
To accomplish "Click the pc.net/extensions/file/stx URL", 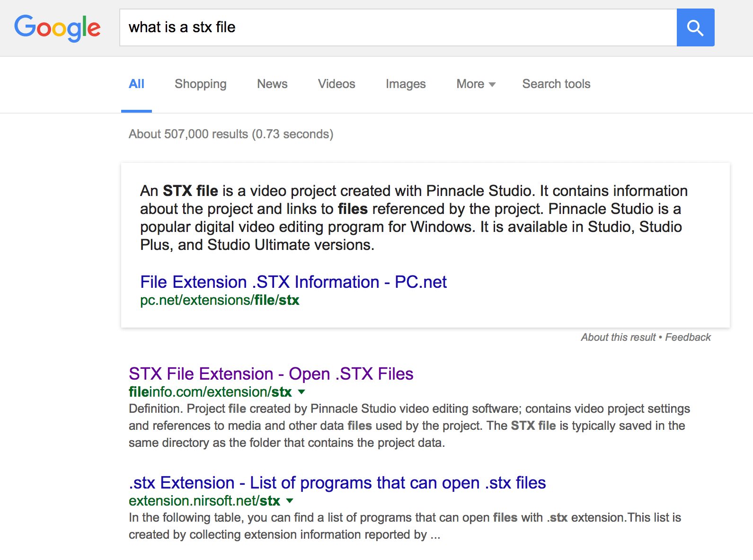I will tap(220, 301).
